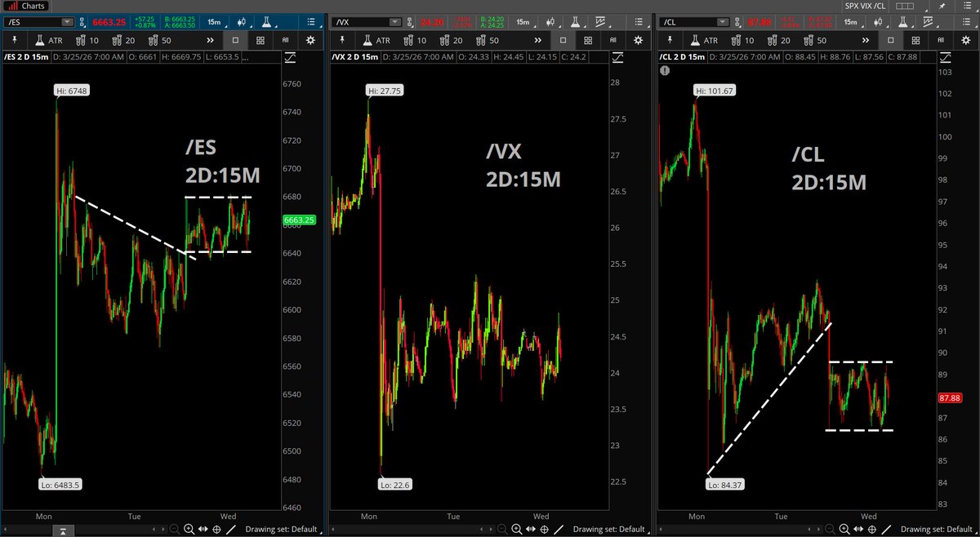Switch /ES panel to four-grid view
Image resolution: width=980 pixels, height=537 pixels.
(x=261, y=40)
